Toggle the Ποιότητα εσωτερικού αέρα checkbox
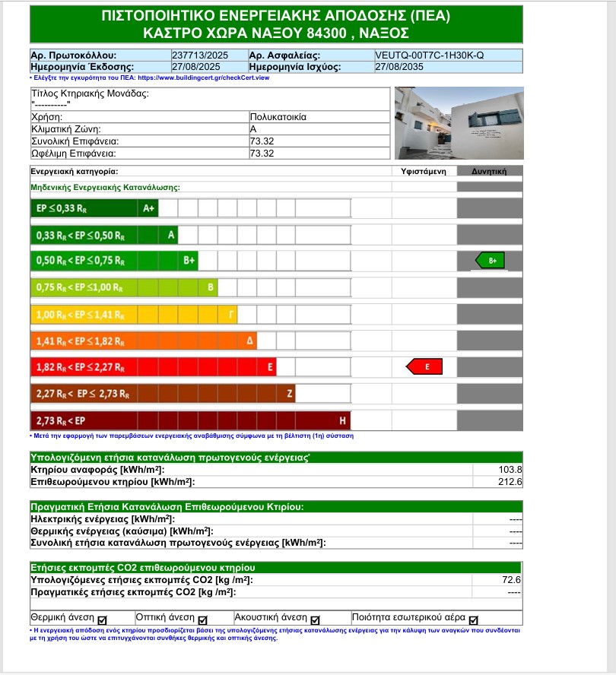Image resolution: width=616 pixels, height=675 pixels. [474, 620]
